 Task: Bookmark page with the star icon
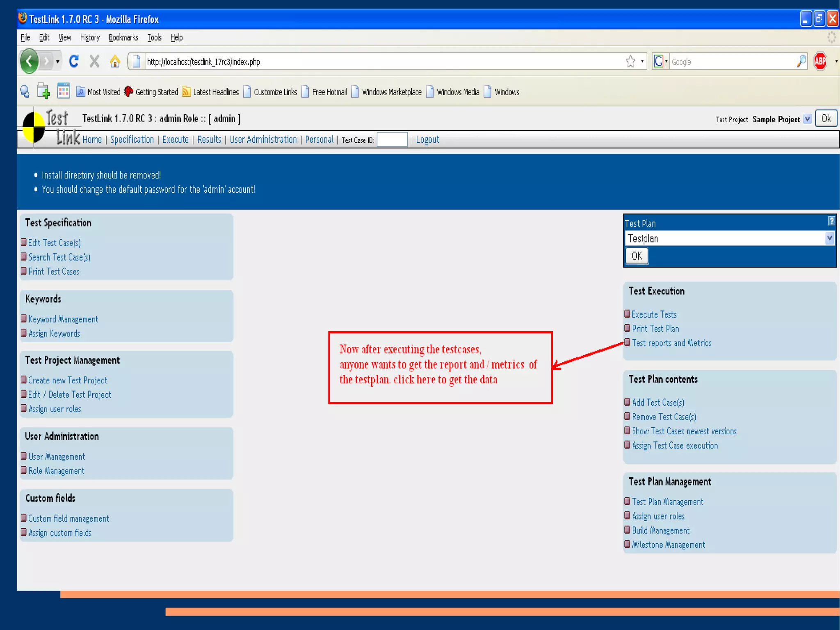(631, 62)
